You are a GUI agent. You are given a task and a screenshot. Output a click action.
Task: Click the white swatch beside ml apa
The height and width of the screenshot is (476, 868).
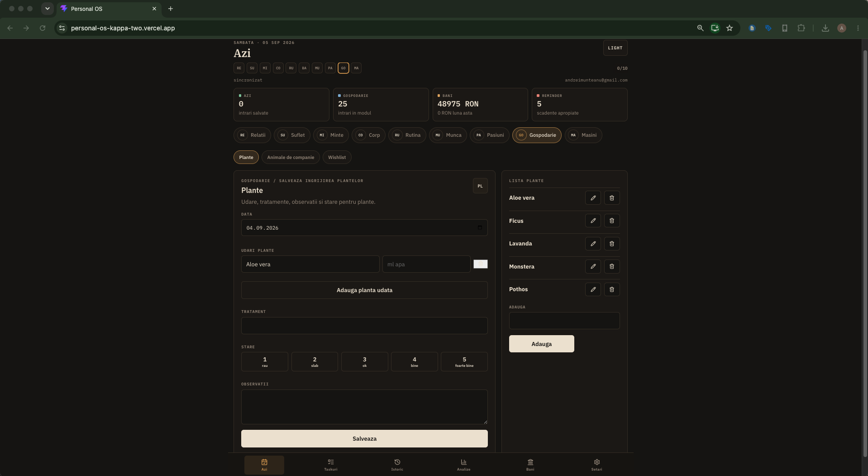pos(481,264)
